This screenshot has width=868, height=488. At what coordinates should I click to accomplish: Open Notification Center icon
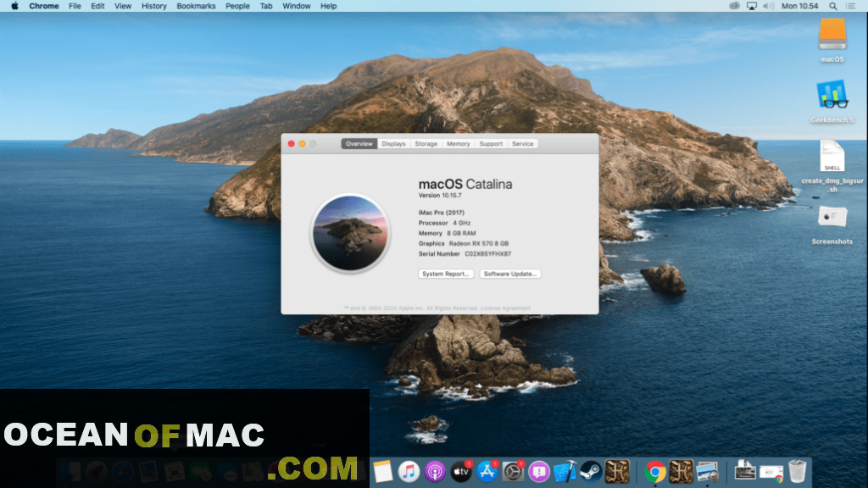(x=850, y=6)
